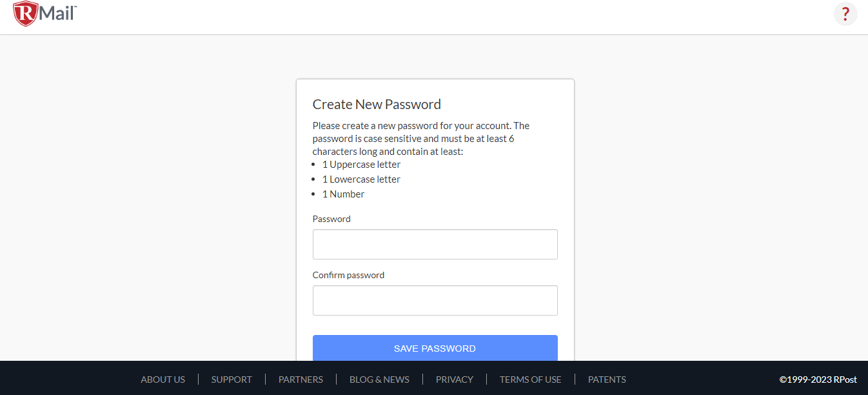Click the RMail red shield logo
The height and width of the screenshot is (395, 868).
tap(25, 14)
